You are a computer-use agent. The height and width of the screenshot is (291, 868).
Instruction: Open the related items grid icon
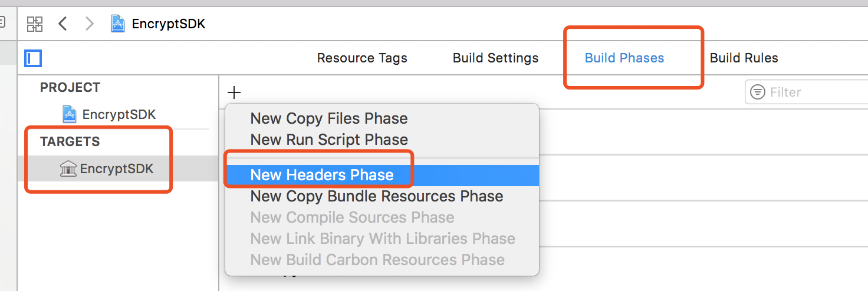(35, 24)
